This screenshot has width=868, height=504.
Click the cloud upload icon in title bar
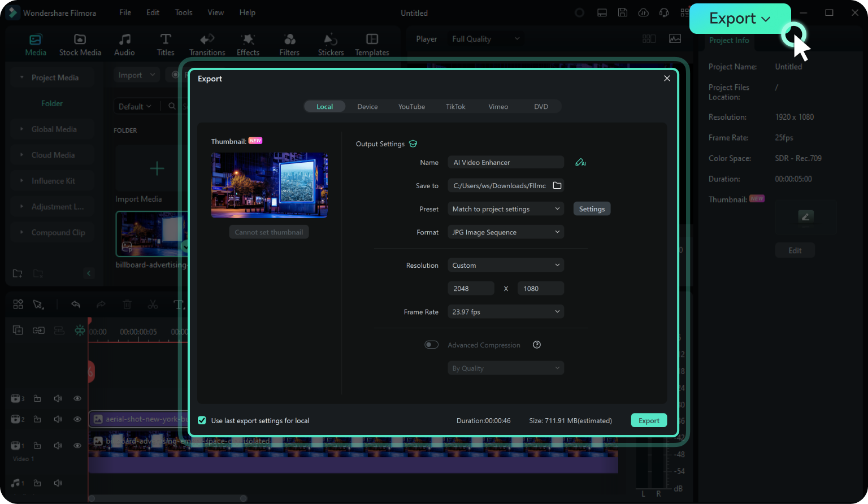[643, 12]
